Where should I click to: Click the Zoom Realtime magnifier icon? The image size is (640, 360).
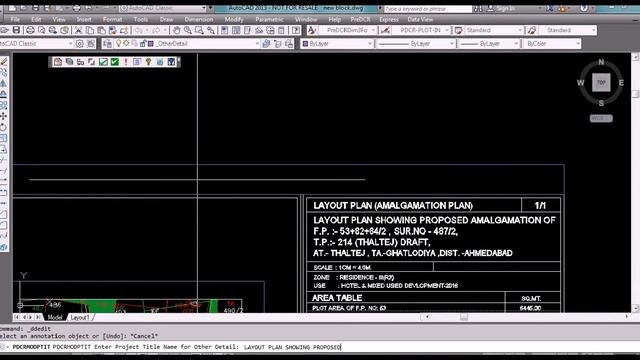pos(188,30)
